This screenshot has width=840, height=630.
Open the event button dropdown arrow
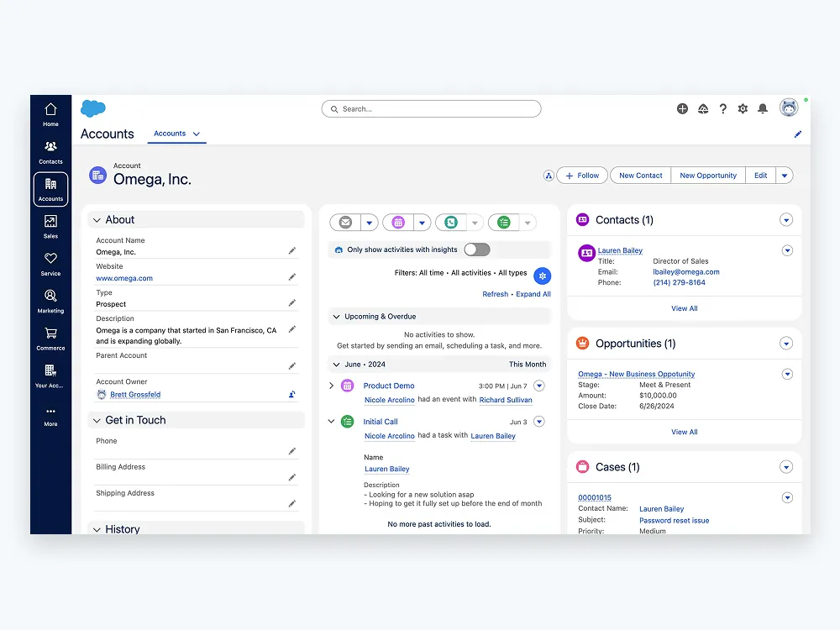coord(422,223)
